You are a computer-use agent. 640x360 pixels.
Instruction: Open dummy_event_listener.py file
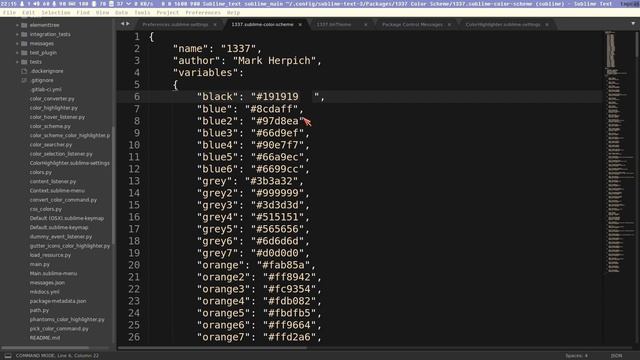click(61, 237)
